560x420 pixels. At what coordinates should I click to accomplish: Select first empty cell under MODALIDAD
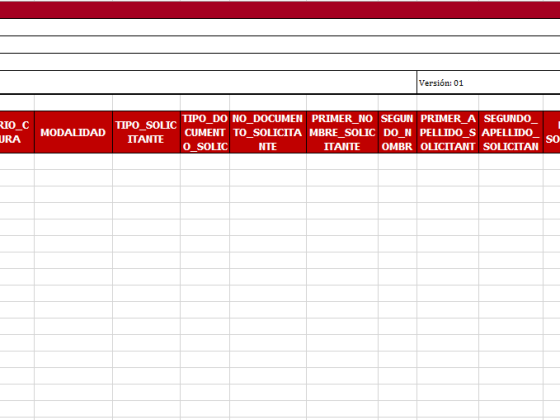[73, 161]
